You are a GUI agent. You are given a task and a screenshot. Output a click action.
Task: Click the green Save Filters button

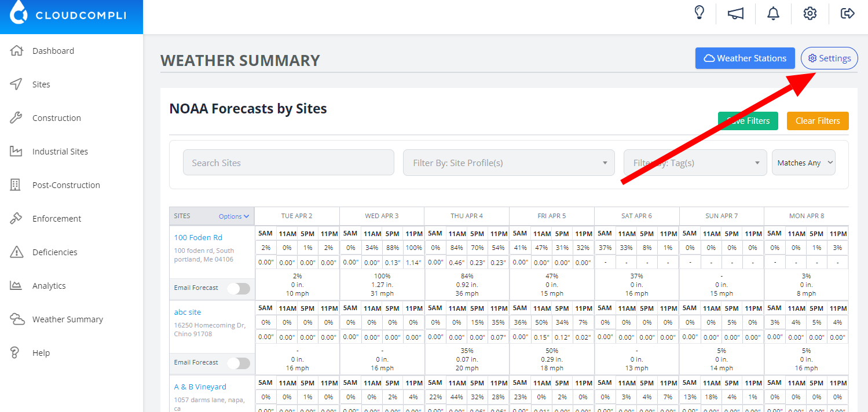click(748, 121)
